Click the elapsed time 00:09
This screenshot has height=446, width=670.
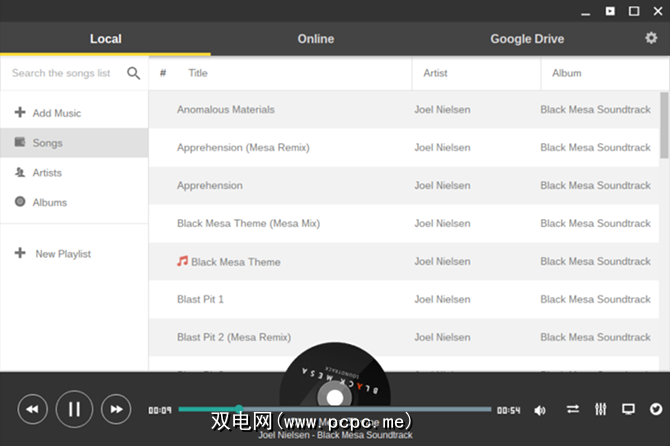pos(160,410)
